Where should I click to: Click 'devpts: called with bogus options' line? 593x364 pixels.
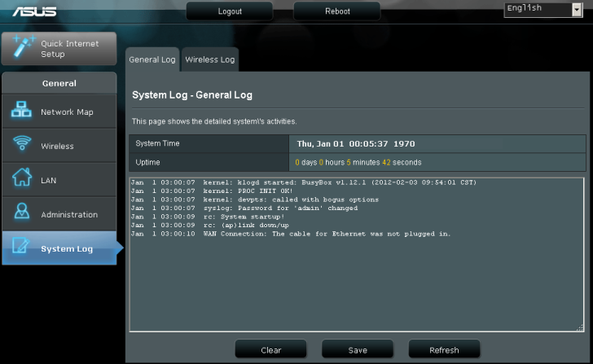coord(254,200)
